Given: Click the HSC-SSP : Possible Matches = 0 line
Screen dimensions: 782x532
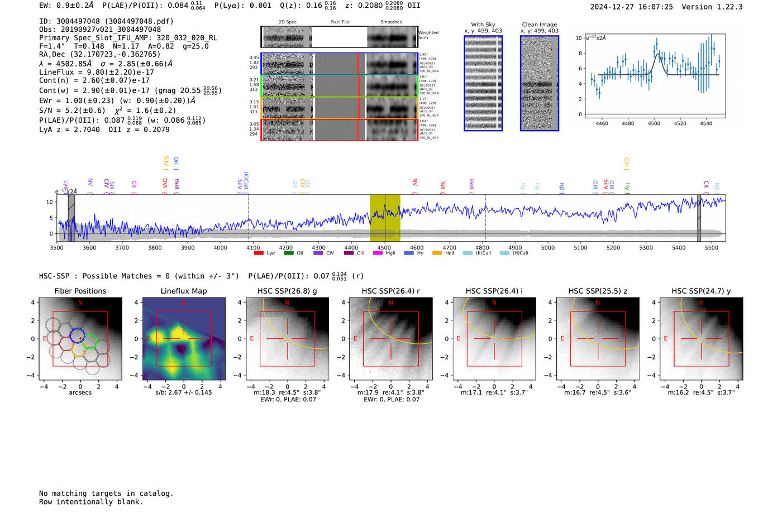Looking at the screenshot, I should coord(139,276).
